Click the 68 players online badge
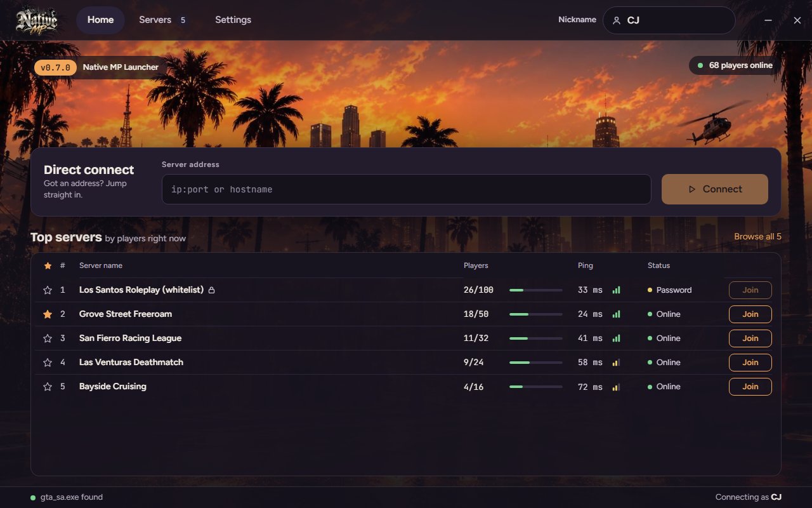Screen dimensions: 812x508 tap(735, 65)
